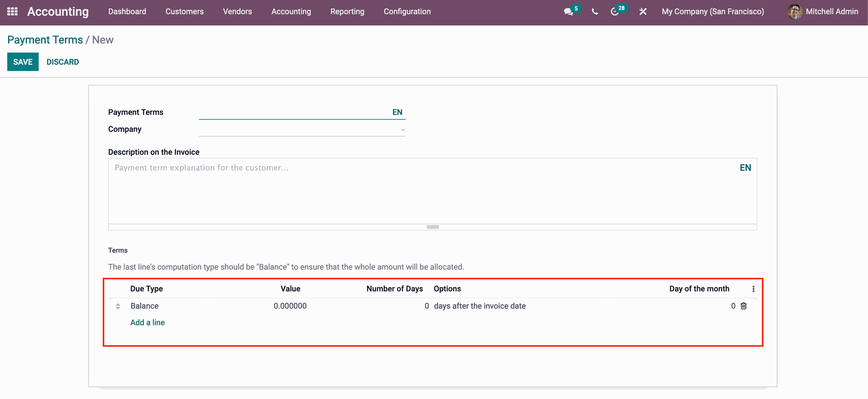The width and height of the screenshot is (868, 399).
Task: Click the SAVE button
Action: (23, 62)
